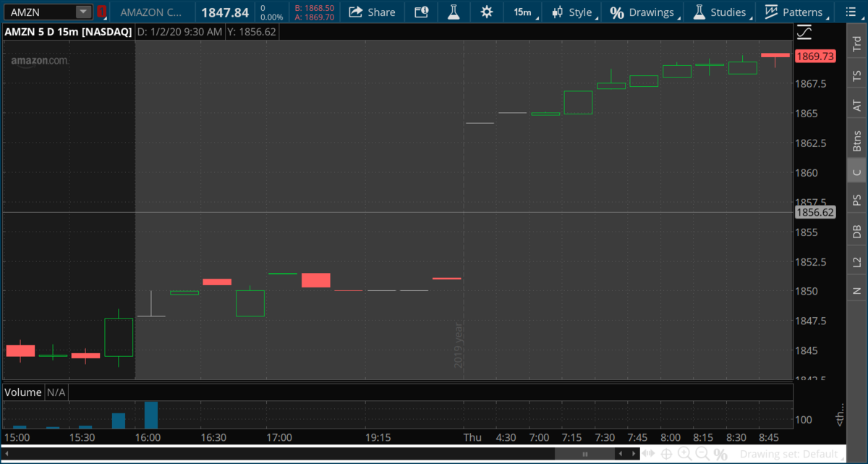
Task: Click the Share button
Action: pos(373,12)
